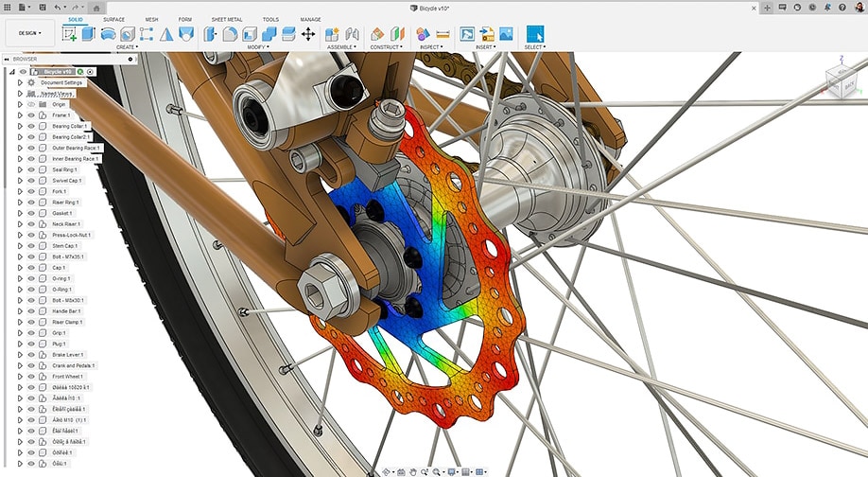This screenshot has height=477, width=868.
Task: Select Brake Lever:1 in browser
Action: tap(67, 354)
